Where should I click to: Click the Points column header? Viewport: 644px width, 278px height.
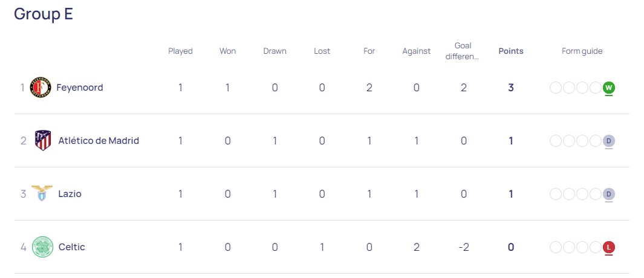[x=511, y=51]
